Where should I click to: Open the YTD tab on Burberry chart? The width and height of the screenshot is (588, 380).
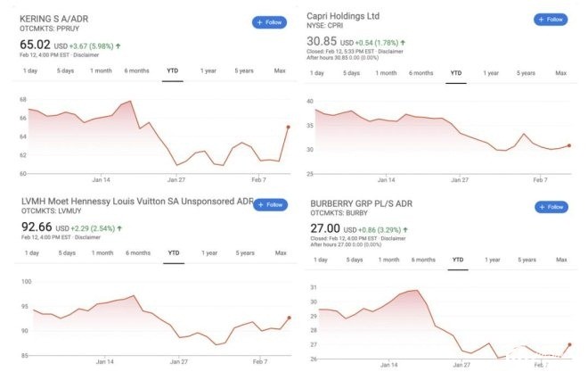tap(456, 260)
